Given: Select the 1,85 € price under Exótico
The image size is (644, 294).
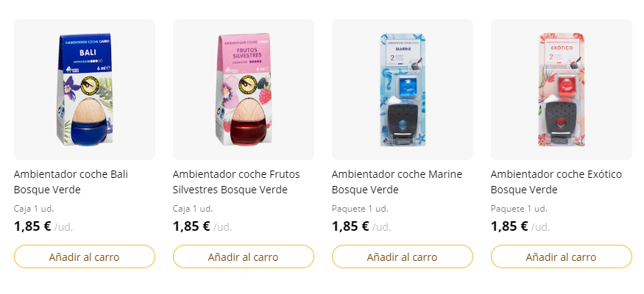Looking at the screenshot, I should point(509,226).
